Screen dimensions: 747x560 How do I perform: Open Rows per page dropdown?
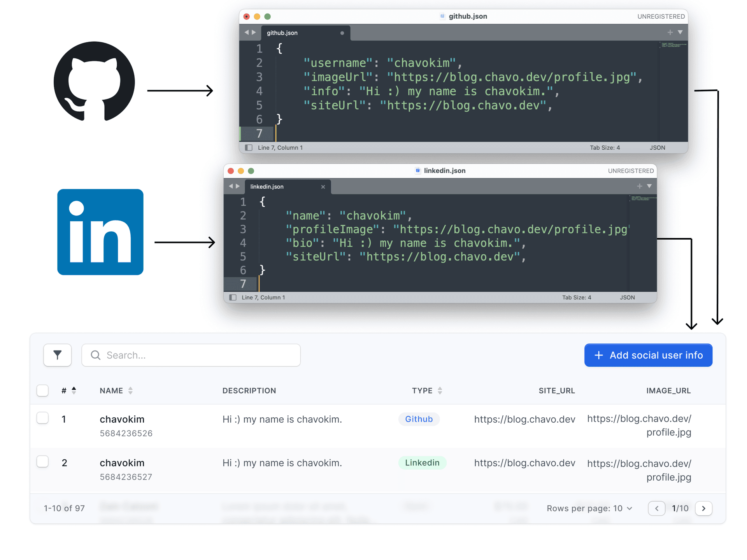tap(589, 508)
